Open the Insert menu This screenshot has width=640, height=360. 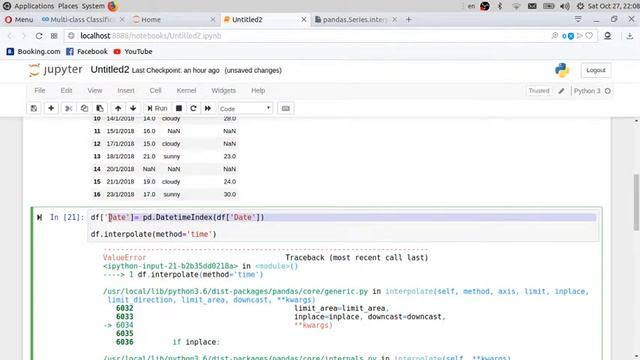tap(126, 91)
